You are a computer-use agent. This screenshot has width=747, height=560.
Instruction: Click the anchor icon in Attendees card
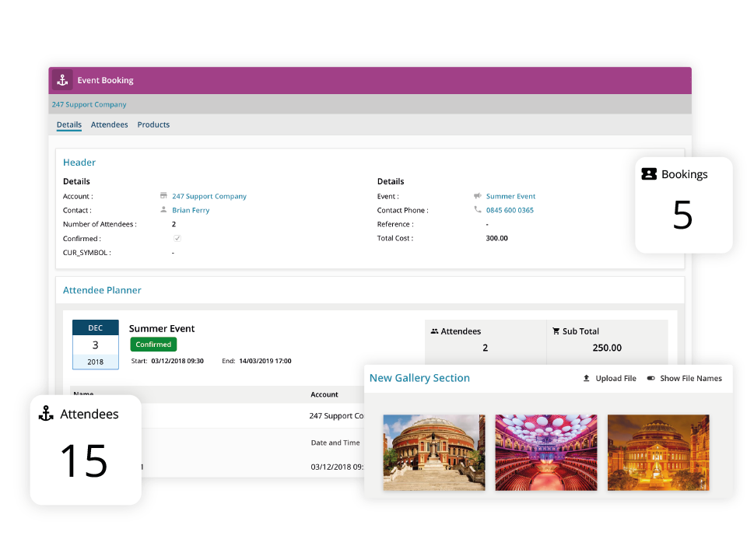[46, 413]
